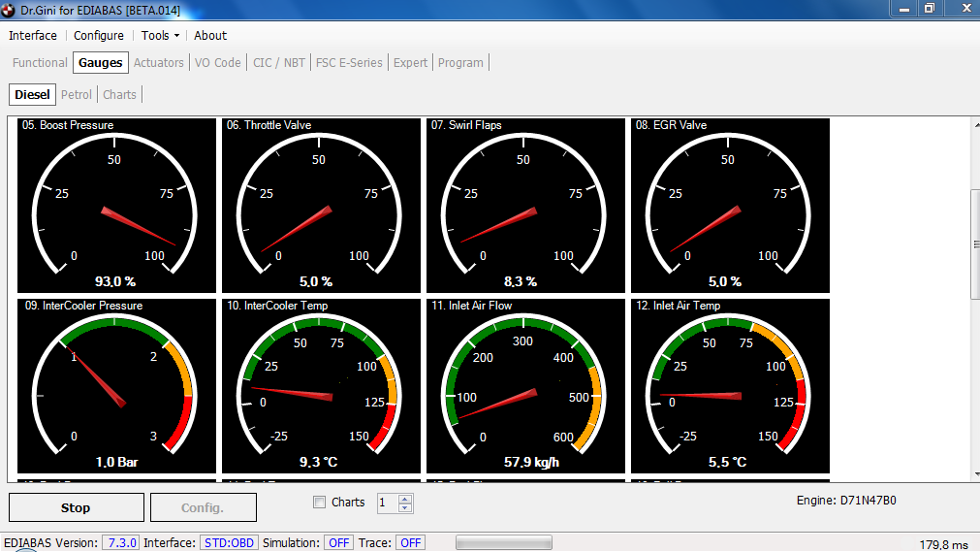Click the Dr.Gini BMW title bar icon

(x=9, y=9)
